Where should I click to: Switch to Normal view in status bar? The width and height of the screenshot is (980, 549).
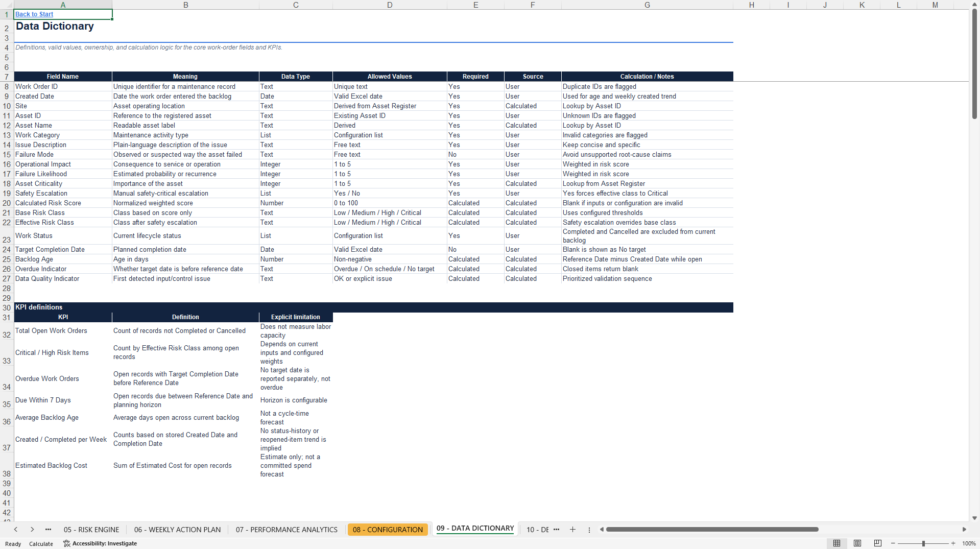pos(836,543)
